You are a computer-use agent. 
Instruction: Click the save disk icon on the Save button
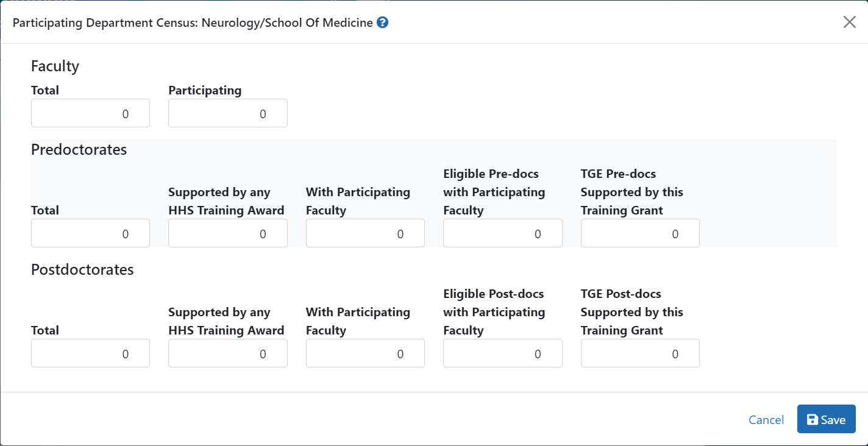pyautogui.click(x=812, y=419)
